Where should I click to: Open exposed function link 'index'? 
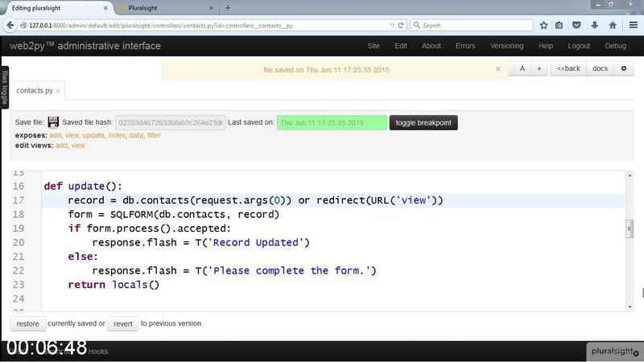click(117, 135)
